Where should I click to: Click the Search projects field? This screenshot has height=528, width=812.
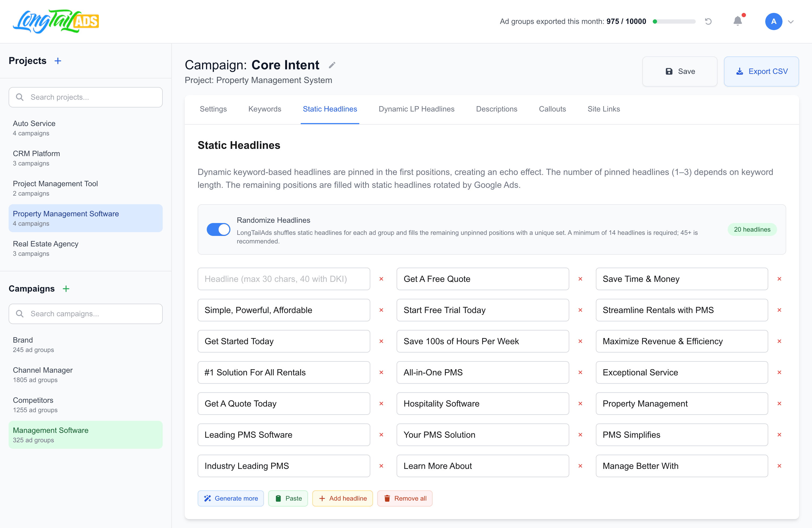[86, 97]
